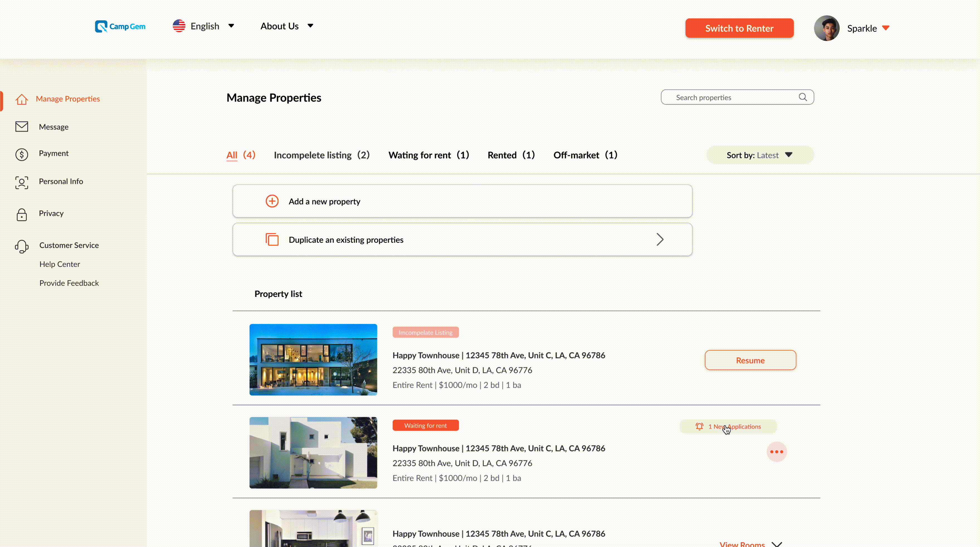Open the three-dots menu for waiting property
Viewport: 980px width, 547px height.
776,452
